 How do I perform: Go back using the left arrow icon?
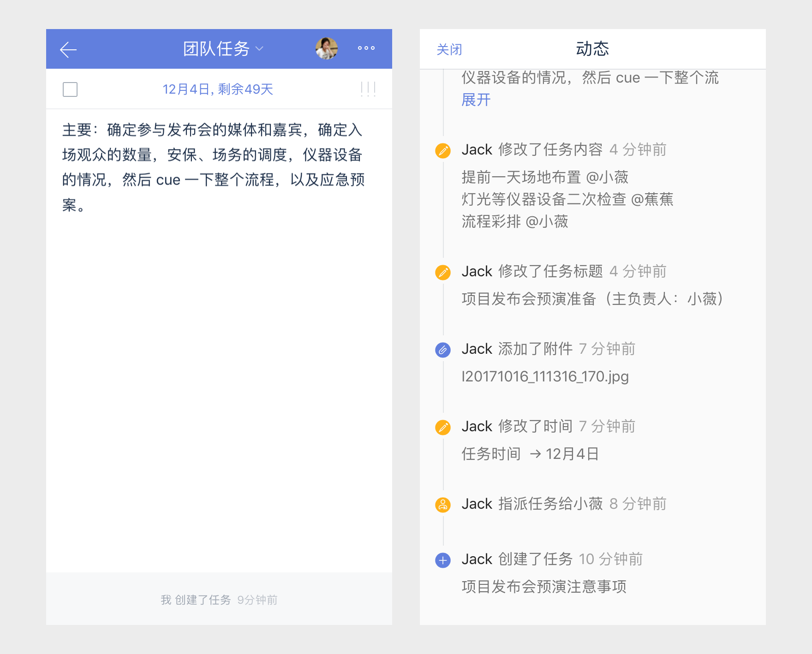pos(68,49)
